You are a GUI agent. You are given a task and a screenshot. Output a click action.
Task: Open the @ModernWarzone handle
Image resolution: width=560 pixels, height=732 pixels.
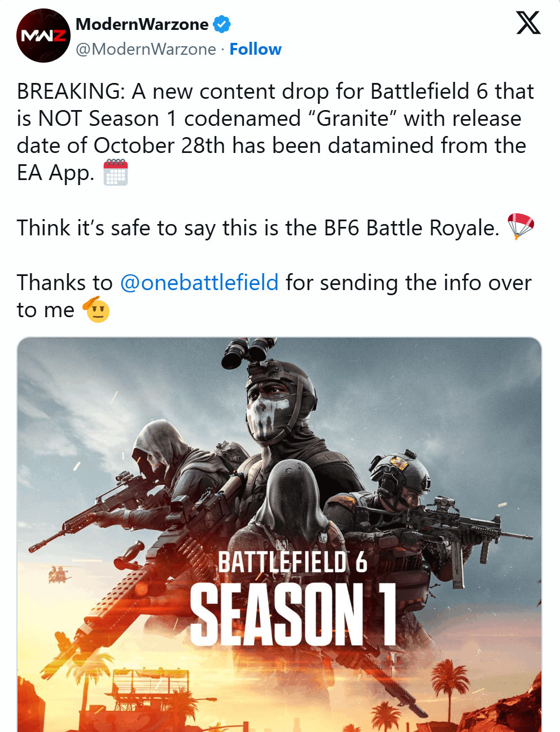pyautogui.click(x=146, y=49)
